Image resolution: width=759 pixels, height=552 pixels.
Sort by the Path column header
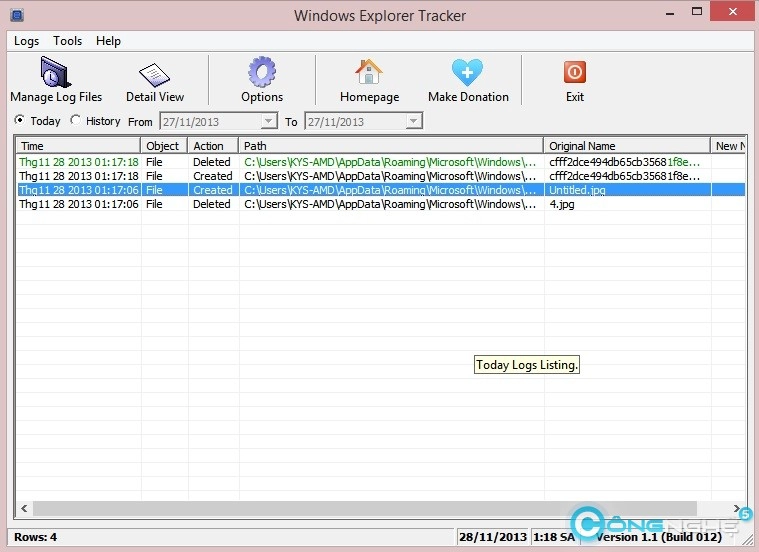(x=391, y=146)
